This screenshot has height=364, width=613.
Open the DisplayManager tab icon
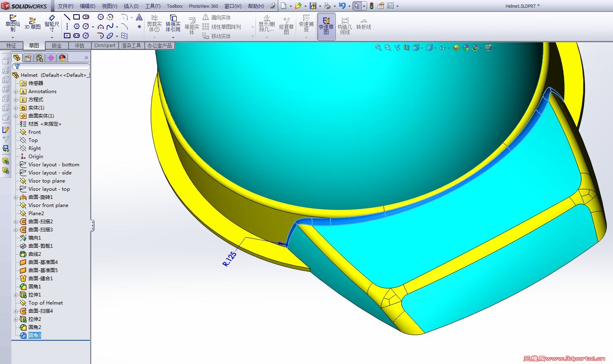point(62,58)
